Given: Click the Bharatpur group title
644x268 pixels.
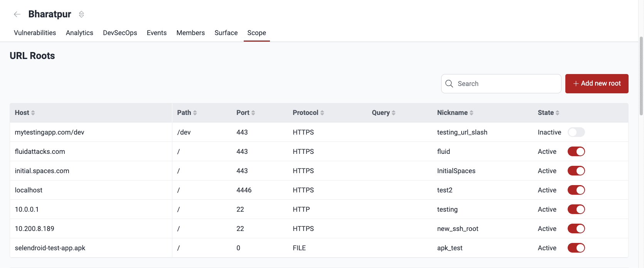Looking at the screenshot, I should 50,14.
